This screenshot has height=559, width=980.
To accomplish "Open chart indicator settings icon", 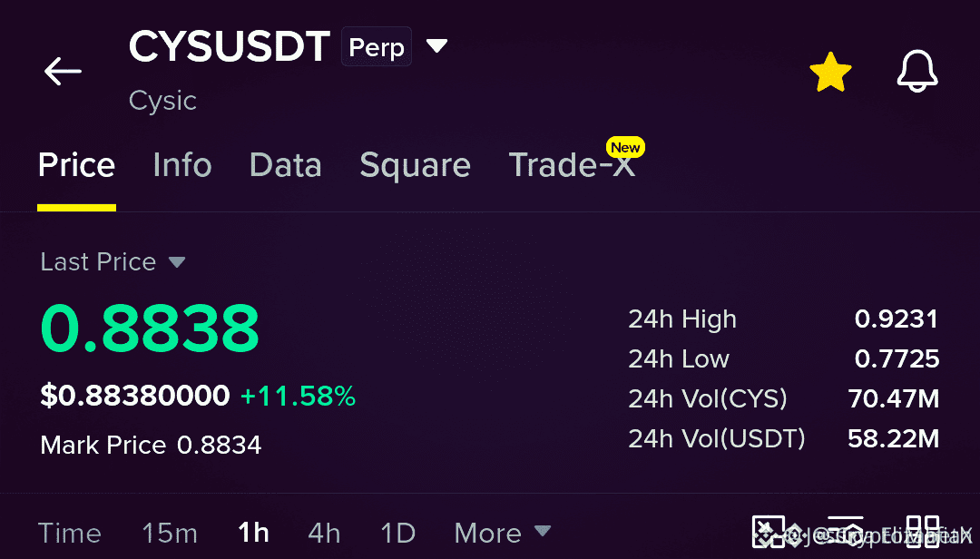I will coord(845,532).
